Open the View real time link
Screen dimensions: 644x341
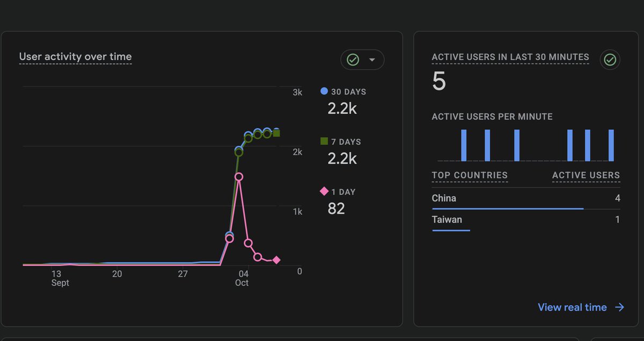click(572, 307)
